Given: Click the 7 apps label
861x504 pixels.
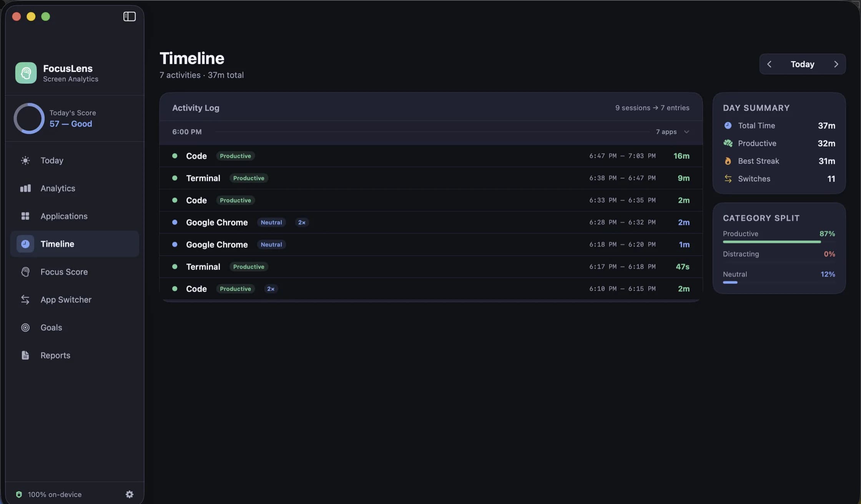Looking at the screenshot, I should [x=666, y=132].
